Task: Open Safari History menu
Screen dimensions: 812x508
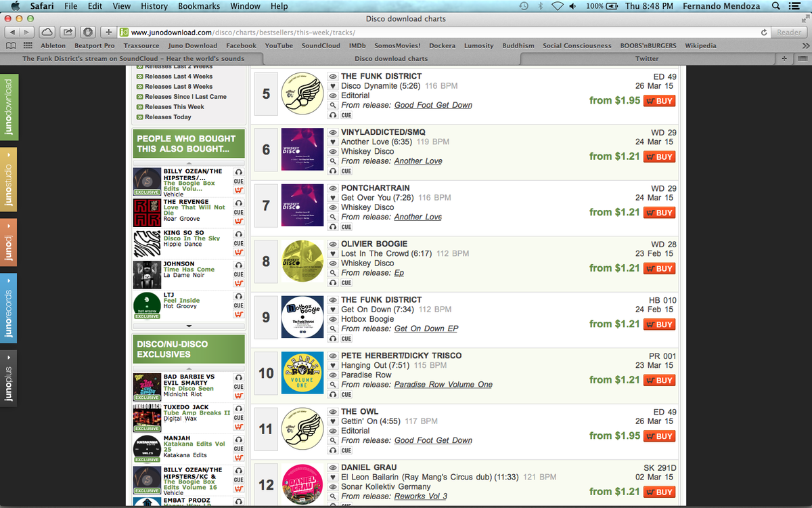Action: click(x=154, y=6)
